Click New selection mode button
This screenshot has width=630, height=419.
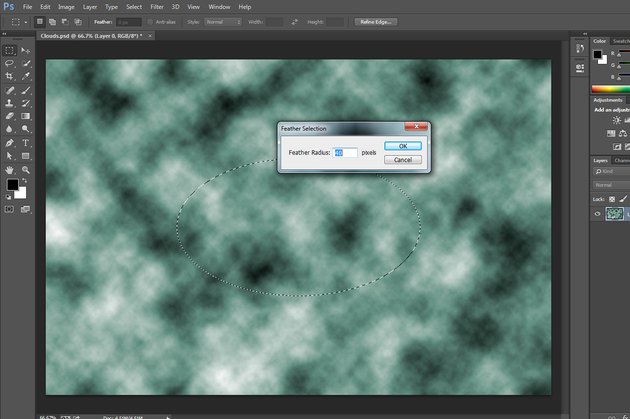[39, 22]
